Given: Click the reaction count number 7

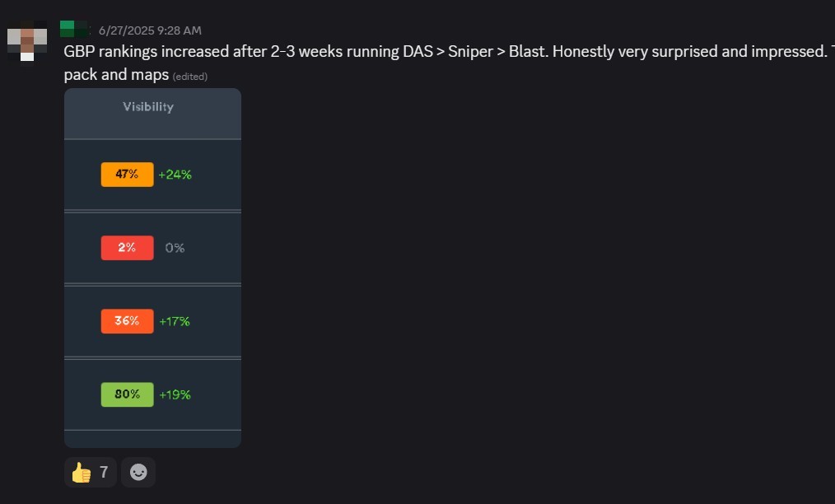Looking at the screenshot, I should 104,473.
